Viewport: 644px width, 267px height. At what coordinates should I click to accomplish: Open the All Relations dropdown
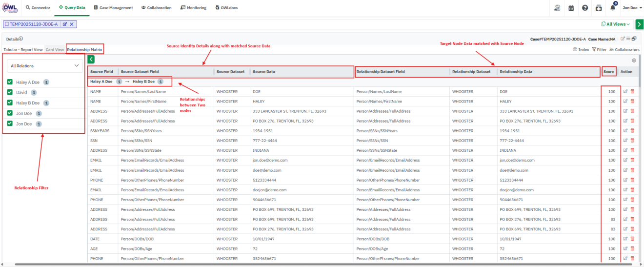tap(44, 65)
